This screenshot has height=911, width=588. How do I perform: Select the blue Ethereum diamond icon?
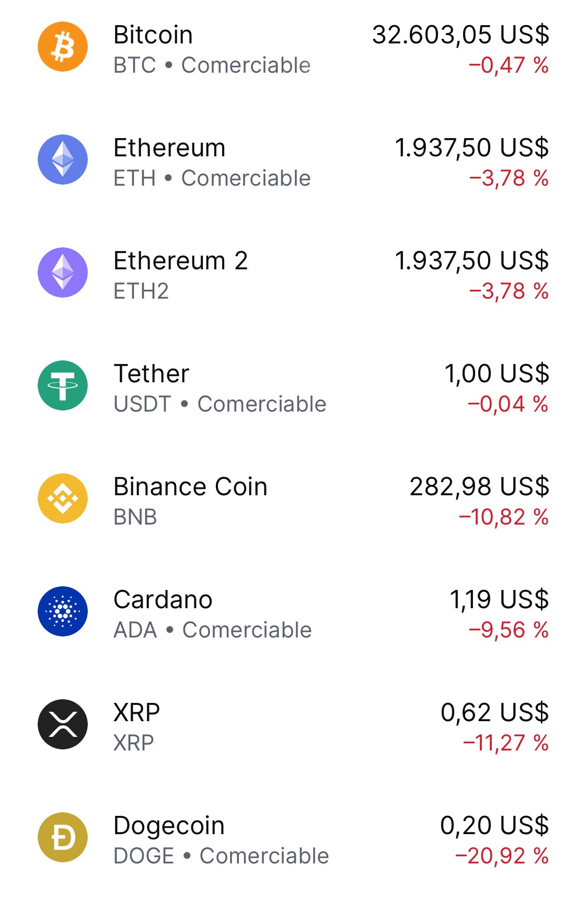(63, 160)
